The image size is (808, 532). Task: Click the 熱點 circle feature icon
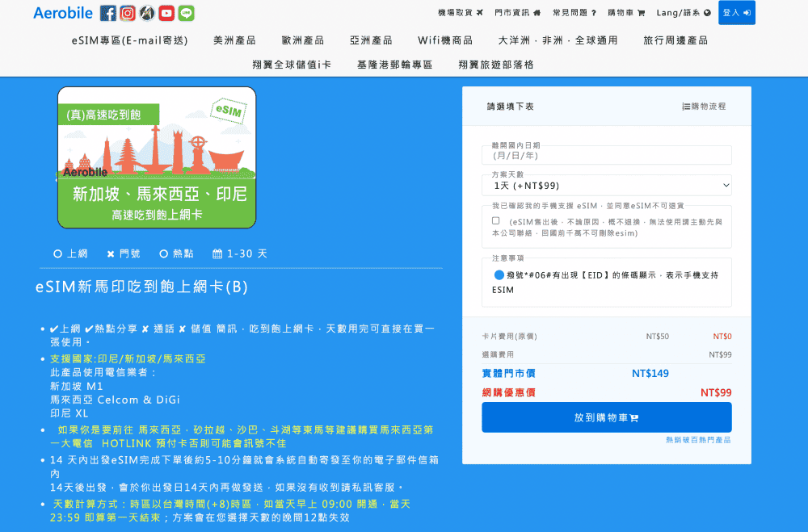164,253
